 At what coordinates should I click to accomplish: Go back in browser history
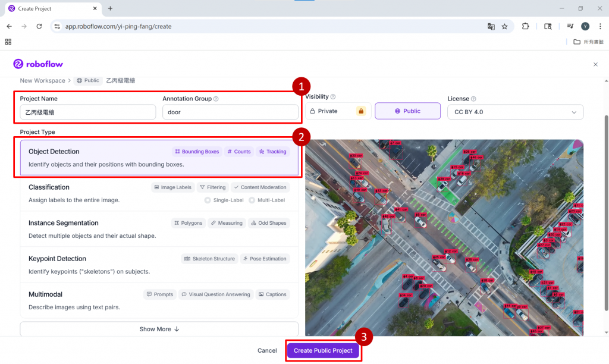click(10, 26)
